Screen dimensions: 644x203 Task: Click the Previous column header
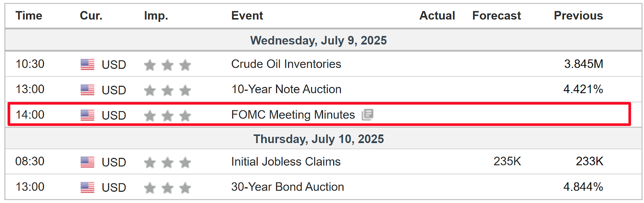pos(578,16)
